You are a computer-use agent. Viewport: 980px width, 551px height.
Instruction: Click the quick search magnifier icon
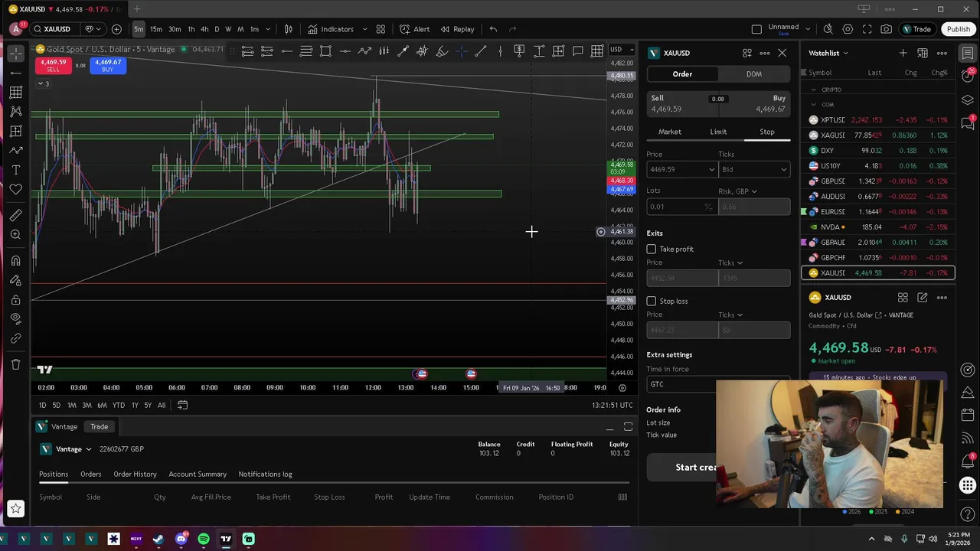pyautogui.click(x=828, y=29)
